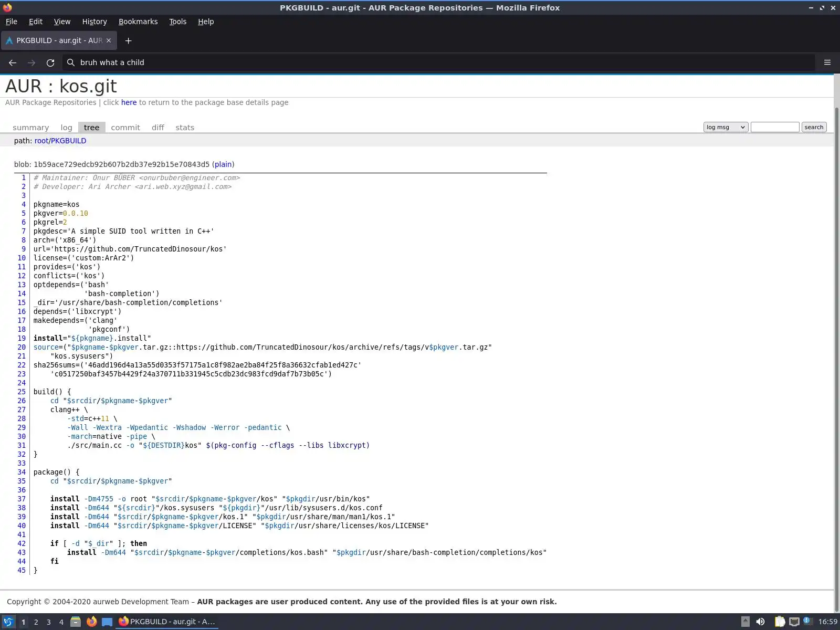The height and width of the screenshot is (630, 840).
Task: Open the PKGBUILD path link
Action: pyautogui.click(x=68, y=141)
